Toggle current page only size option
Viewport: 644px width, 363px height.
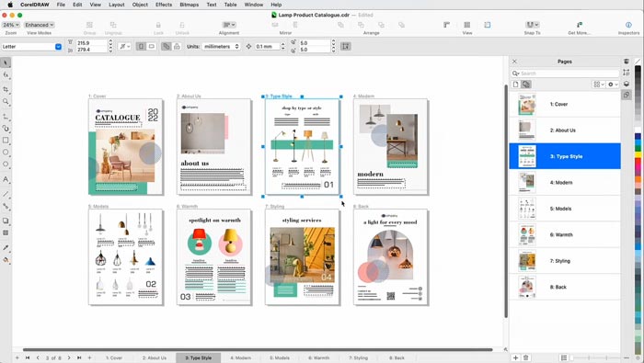coord(177,46)
